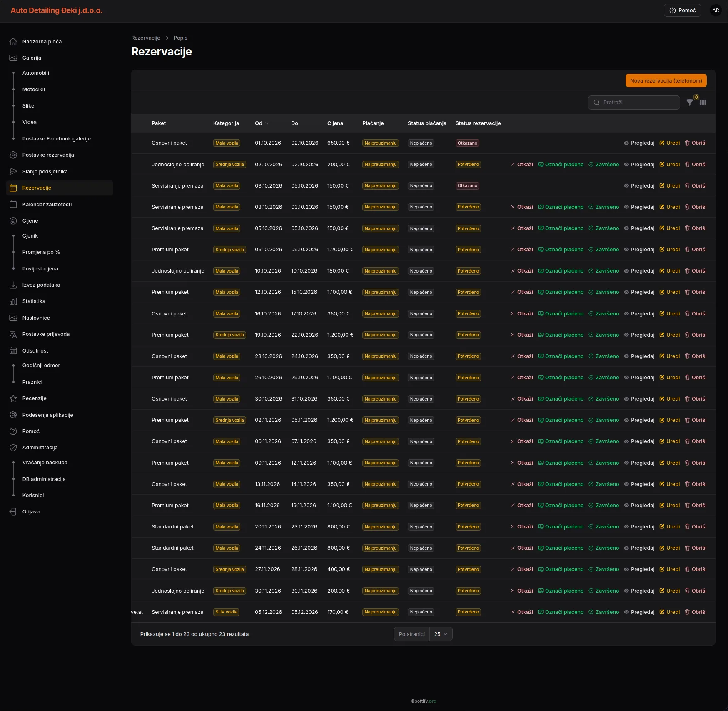Click the Auto Detailing Đeki j.d.o.o. logo

point(57,10)
